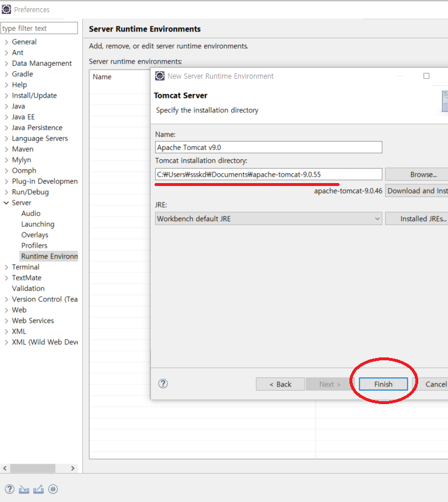Browse for Tomcat installation directory
This screenshot has height=502, width=448.
coord(416,174)
